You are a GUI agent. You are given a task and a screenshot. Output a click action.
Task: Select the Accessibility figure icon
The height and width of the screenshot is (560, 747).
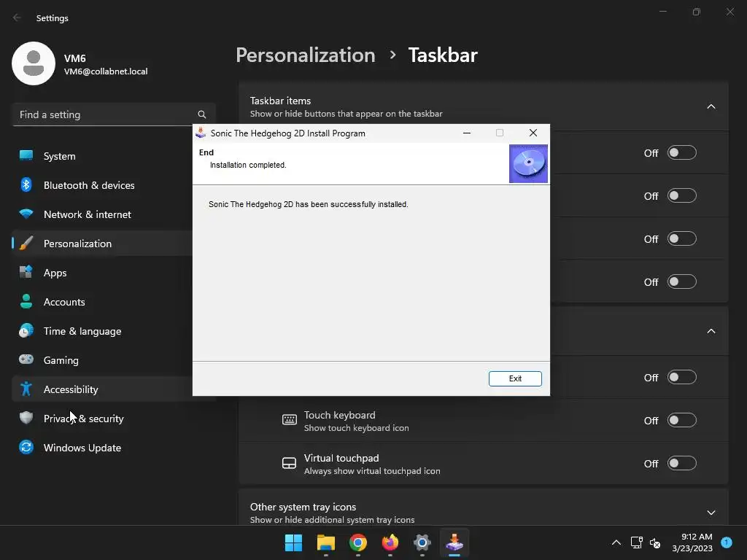point(26,389)
